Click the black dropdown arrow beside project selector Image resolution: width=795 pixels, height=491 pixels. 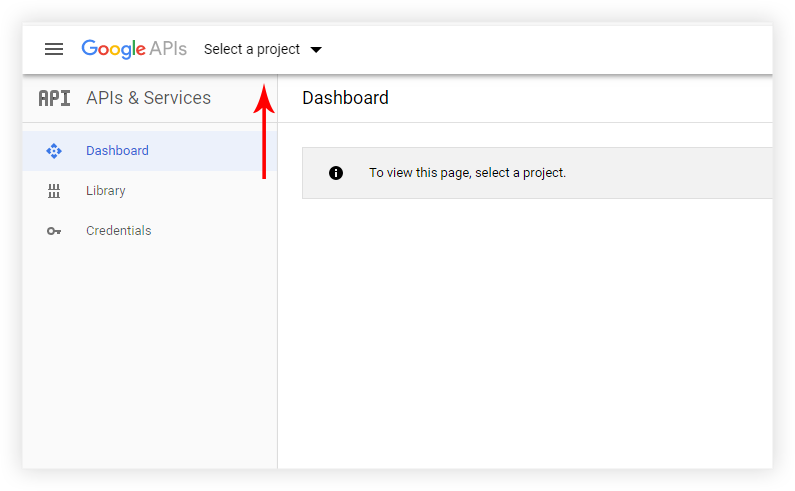point(316,49)
